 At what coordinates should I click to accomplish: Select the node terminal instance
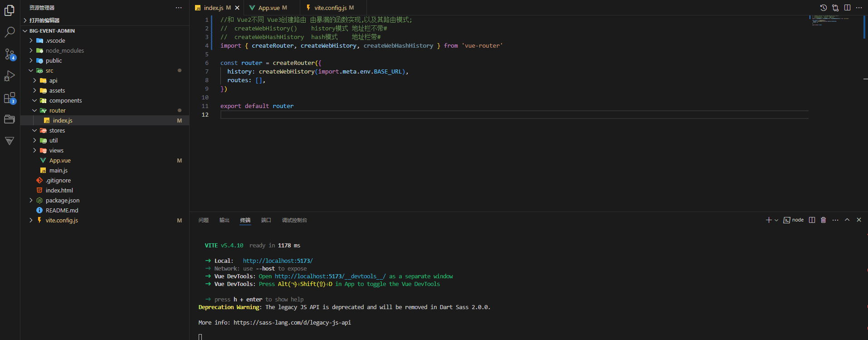coord(794,220)
